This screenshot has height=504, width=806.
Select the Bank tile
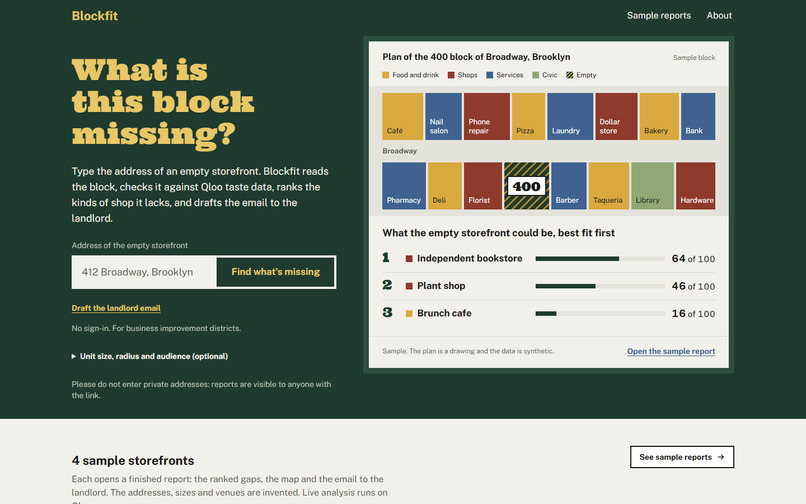(698, 116)
